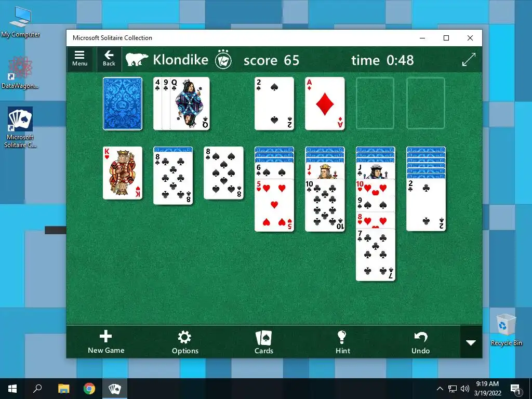
Task: Select the 5 of hearts tableau card
Action: coord(274,205)
